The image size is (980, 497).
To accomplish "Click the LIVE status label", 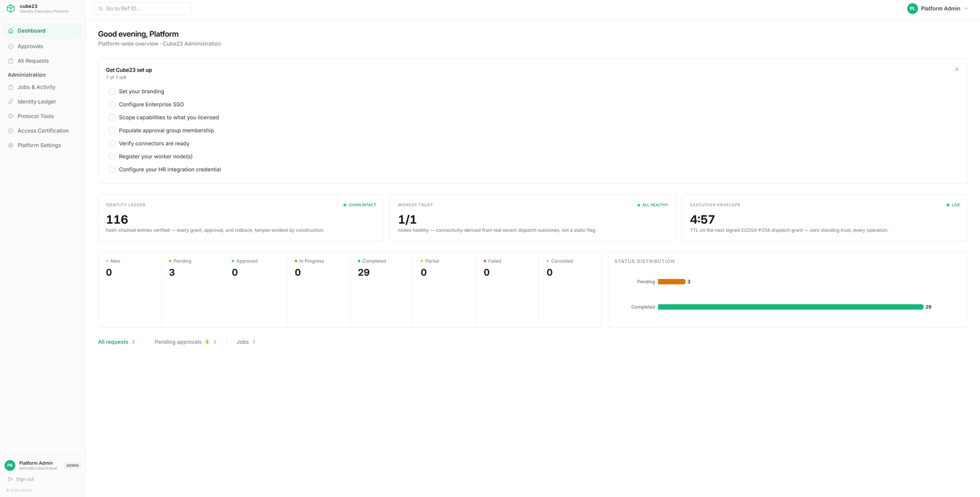I will 954,205.
